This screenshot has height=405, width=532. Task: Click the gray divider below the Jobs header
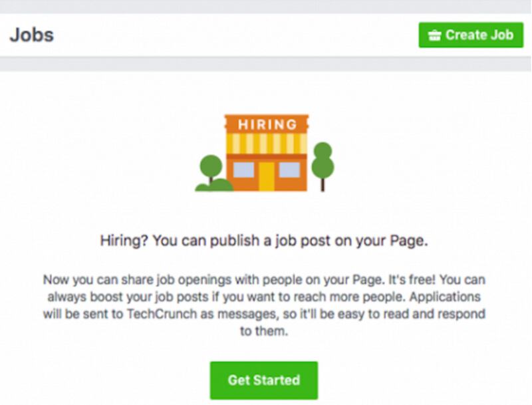265,64
